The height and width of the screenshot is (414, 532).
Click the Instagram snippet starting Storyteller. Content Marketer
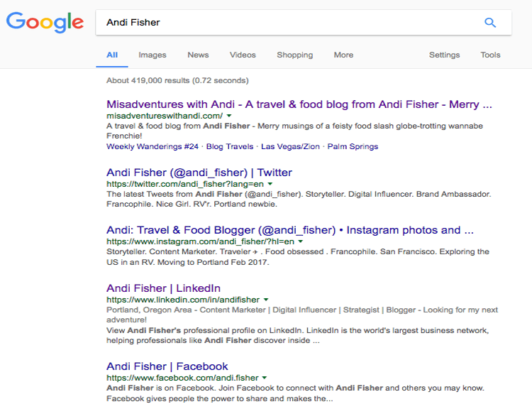[298, 257]
